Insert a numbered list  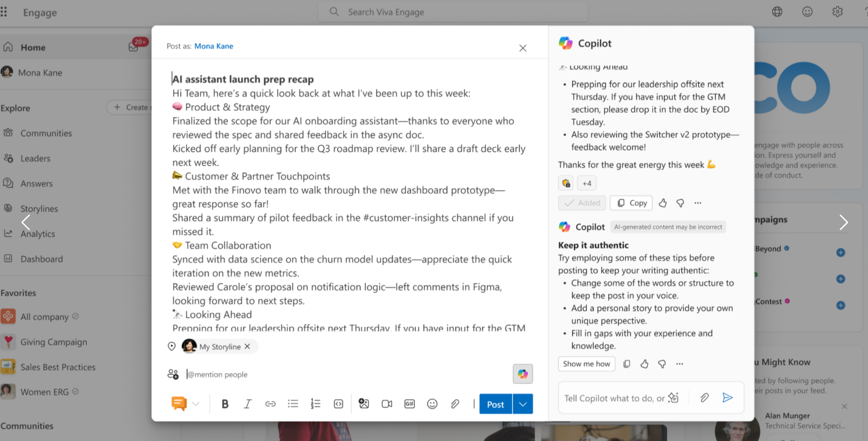315,404
